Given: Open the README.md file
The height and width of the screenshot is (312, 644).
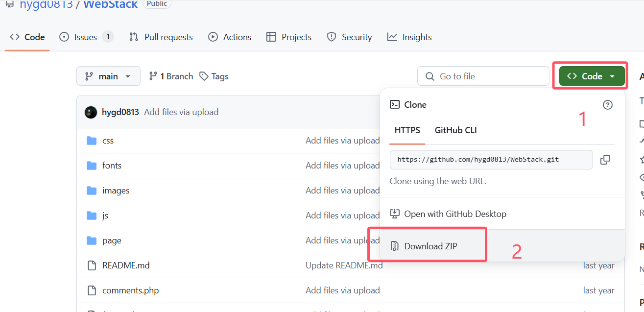Looking at the screenshot, I should click(x=126, y=265).
